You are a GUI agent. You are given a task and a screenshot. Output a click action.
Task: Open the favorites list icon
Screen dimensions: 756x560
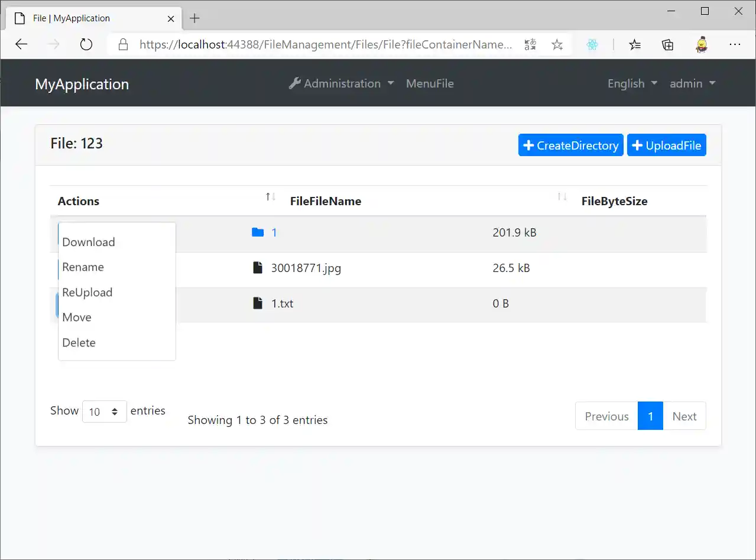(x=635, y=44)
